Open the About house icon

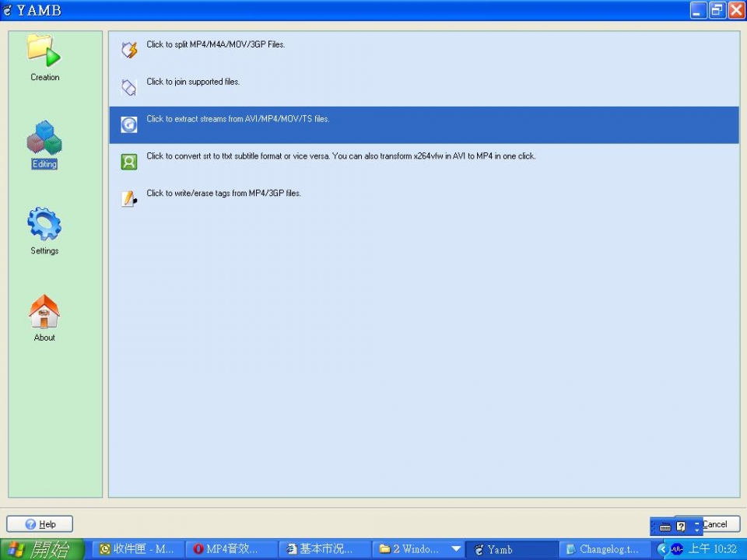coord(44,311)
